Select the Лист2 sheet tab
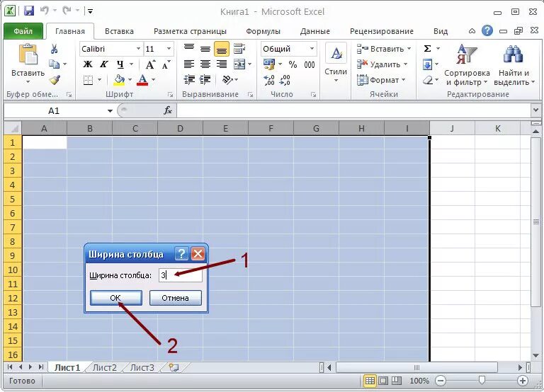This screenshot has width=544, height=392. (x=104, y=368)
